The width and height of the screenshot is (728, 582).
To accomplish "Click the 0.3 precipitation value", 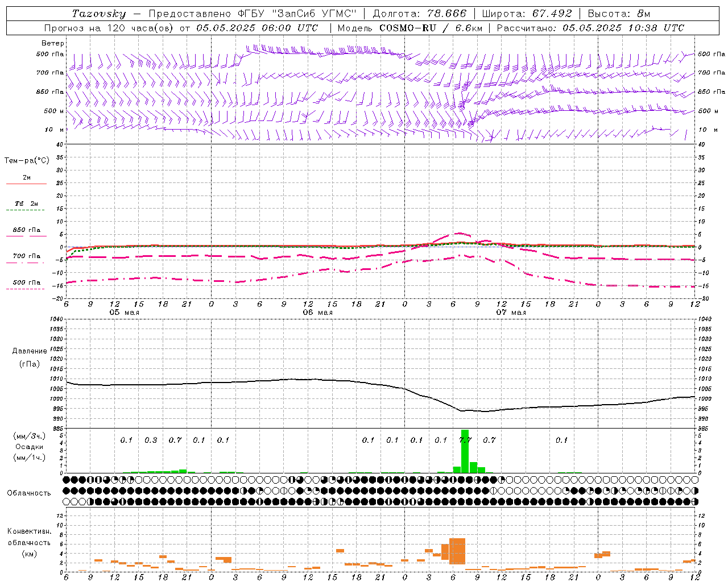I will [151, 440].
